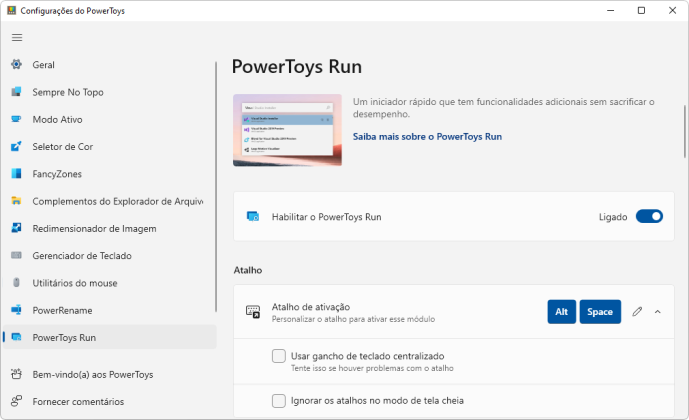Open Fornecer comentários
The image size is (689, 420).
click(x=109, y=401)
